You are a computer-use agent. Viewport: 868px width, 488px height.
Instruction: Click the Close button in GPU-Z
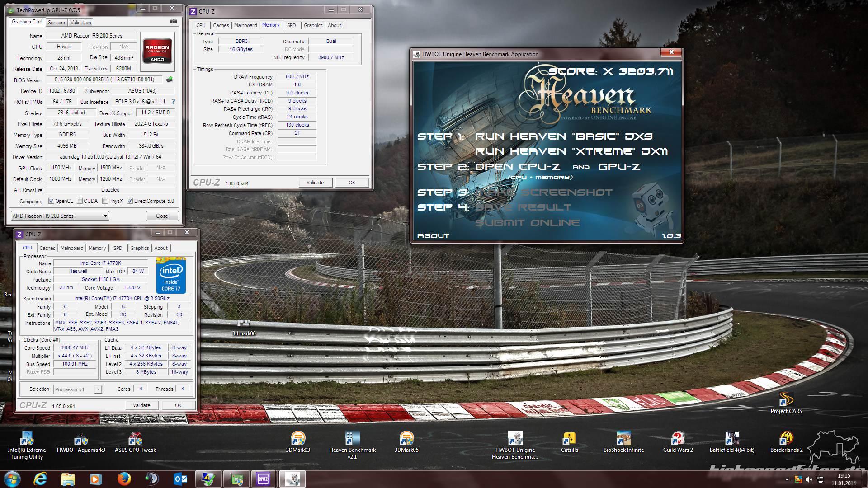coord(162,216)
